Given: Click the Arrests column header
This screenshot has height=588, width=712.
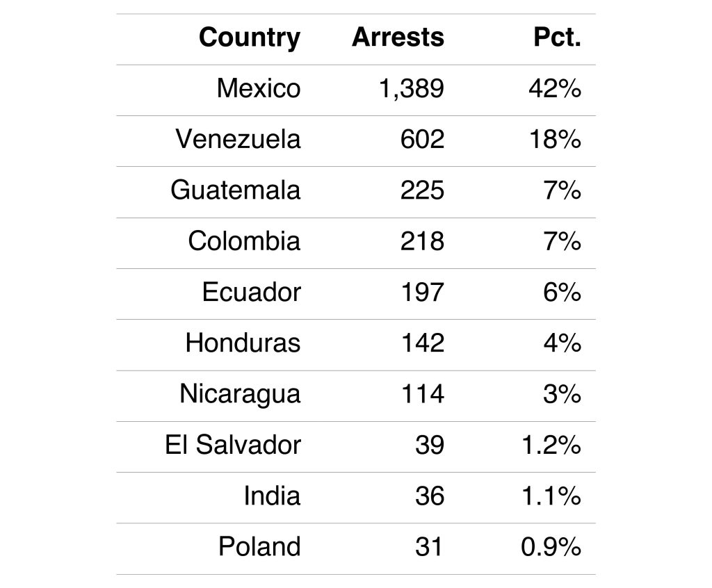Looking at the screenshot, I should click(398, 38).
